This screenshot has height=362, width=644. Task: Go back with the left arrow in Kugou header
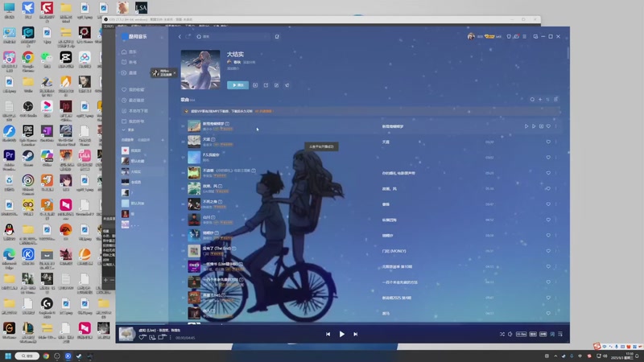tap(180, 36)
